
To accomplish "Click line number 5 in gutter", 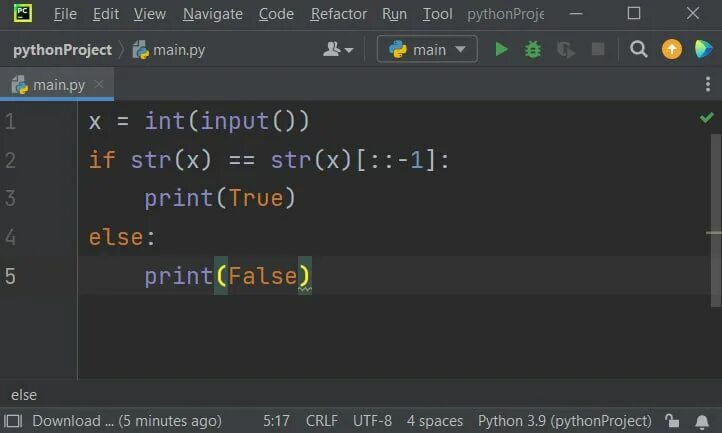I will pyautogui.click(x=10, y=276).
